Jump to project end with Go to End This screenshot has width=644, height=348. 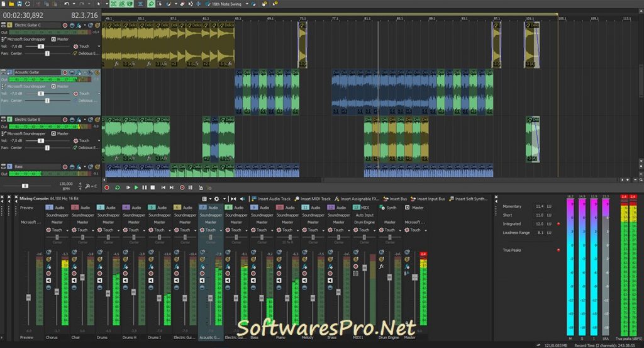tap(172, 188)
